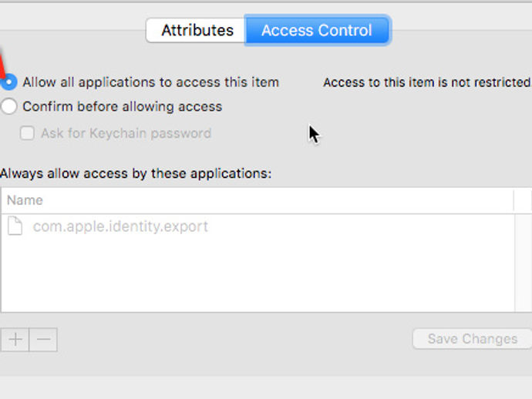Click the 'Ask for Keychain password' label text
Image resolution: width=532 pixels, height=399 pixels.
[x=126, y=133]
